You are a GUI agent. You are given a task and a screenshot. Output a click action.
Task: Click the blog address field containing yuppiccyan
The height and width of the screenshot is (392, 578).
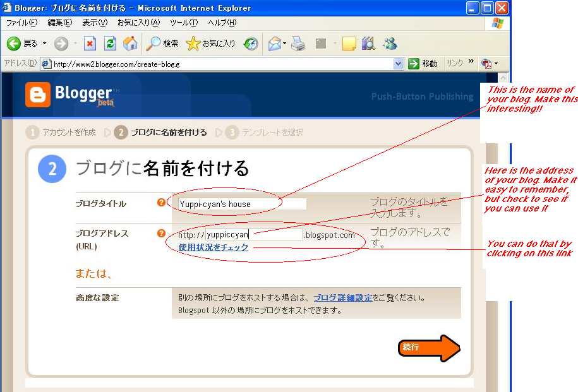click(253, 235)
